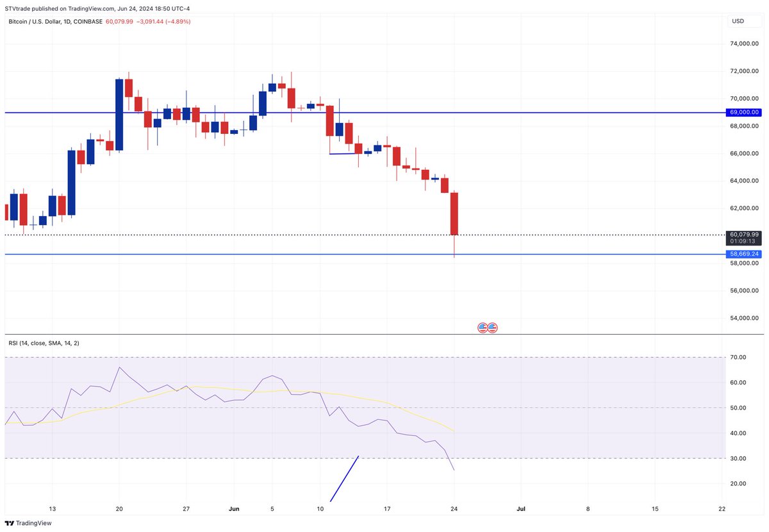Click the 54,000.00 price axis label
Viewport: 769px width, 532px height.
[x=745, y=318]
